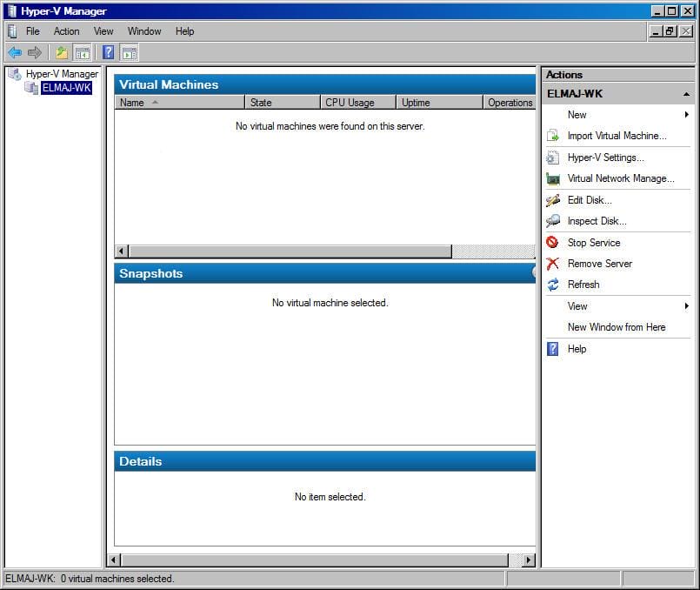The width and height of the screenshot is (700, 590).
Task: Select Hyper-V Manager tree node label
Action: 62,74
